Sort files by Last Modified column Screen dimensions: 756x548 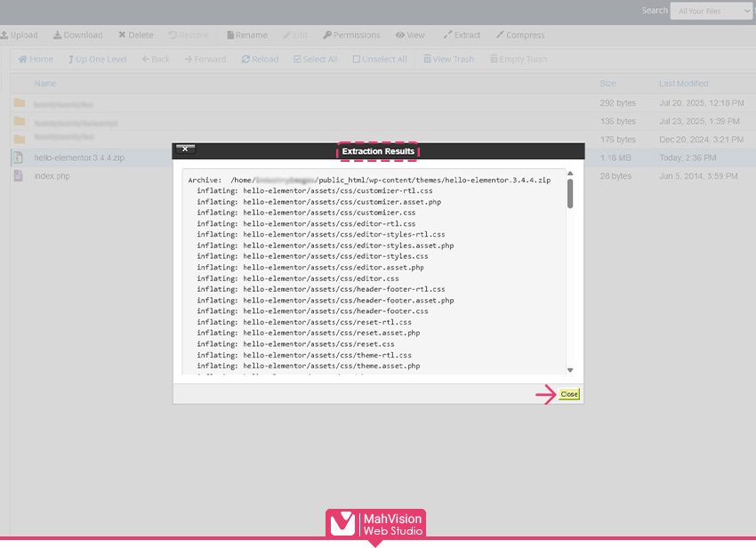pyautogui.click(x=683, y=84)
